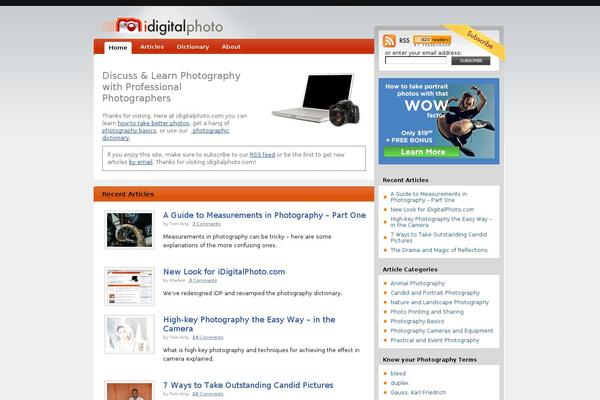Click the Measurements article thumbnail
The image size is (600, 400).
[x=129, y=230]
